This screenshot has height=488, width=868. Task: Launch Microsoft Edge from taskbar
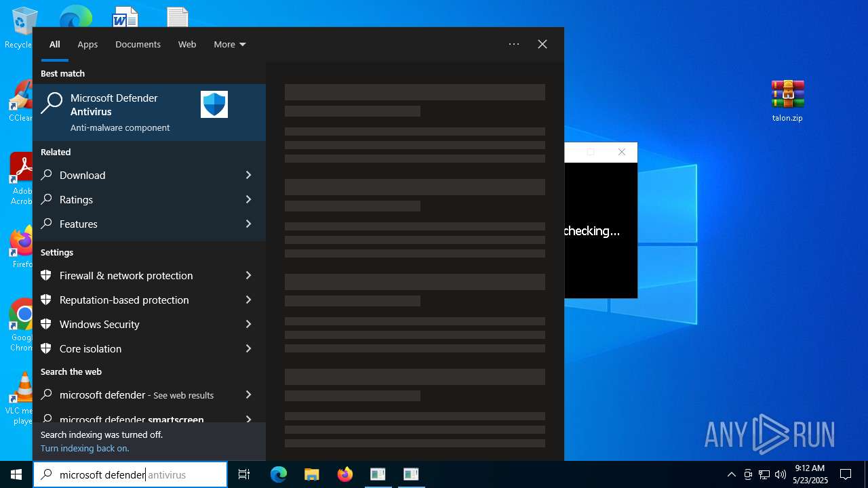pyautogui.click(x=279, y=474)
